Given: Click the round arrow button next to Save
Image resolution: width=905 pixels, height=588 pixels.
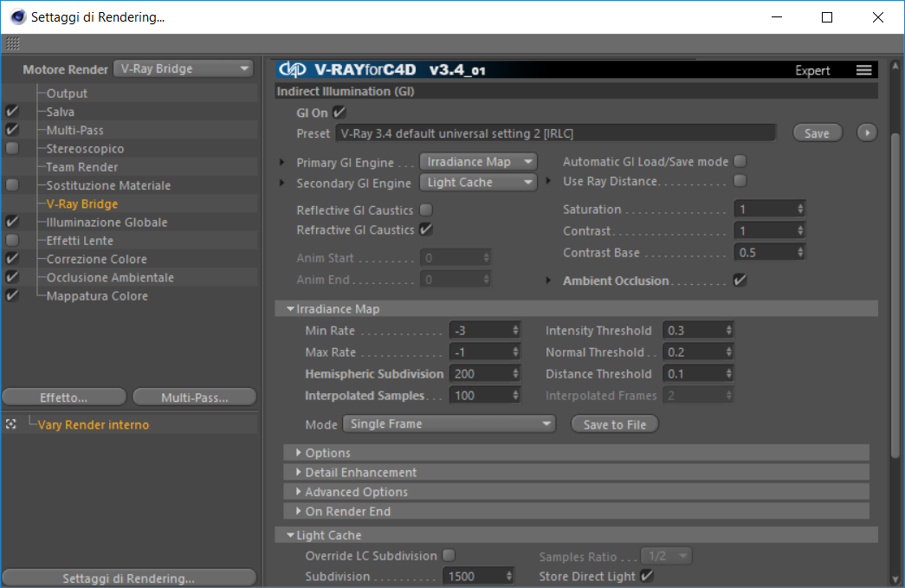Looking at the screenshot, I should tap(866, 132).
